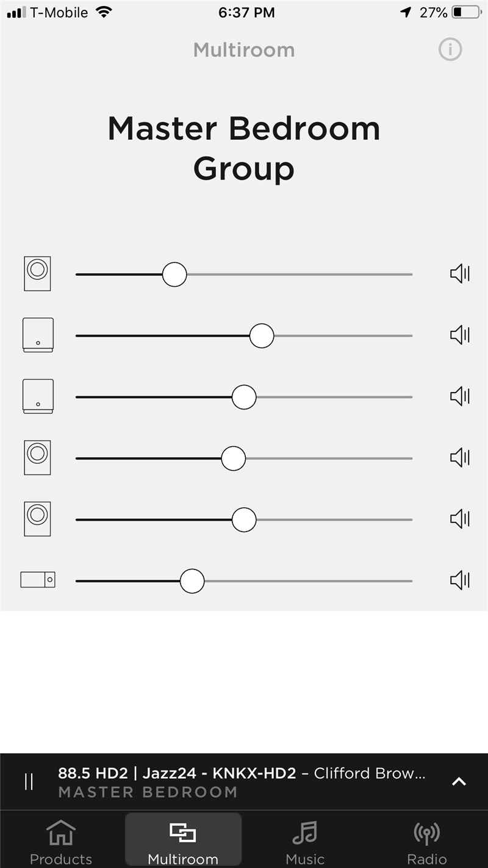Open the Multiroom info icon

click(450, 49)
